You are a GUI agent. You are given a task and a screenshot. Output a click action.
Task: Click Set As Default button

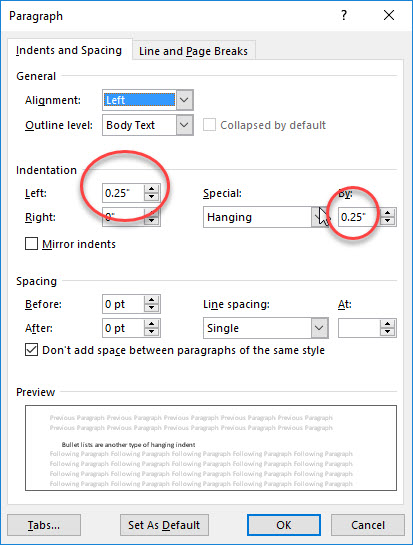pos(164,525)
